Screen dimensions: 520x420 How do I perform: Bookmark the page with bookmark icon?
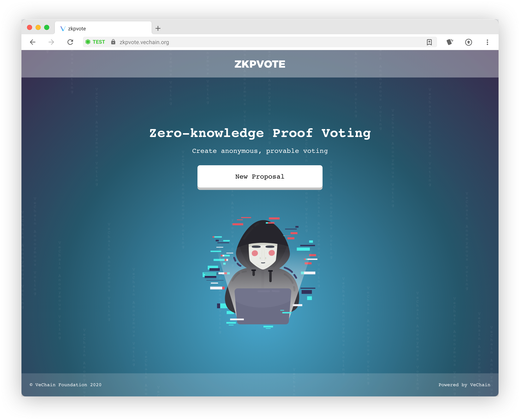(x=429, y=42)
